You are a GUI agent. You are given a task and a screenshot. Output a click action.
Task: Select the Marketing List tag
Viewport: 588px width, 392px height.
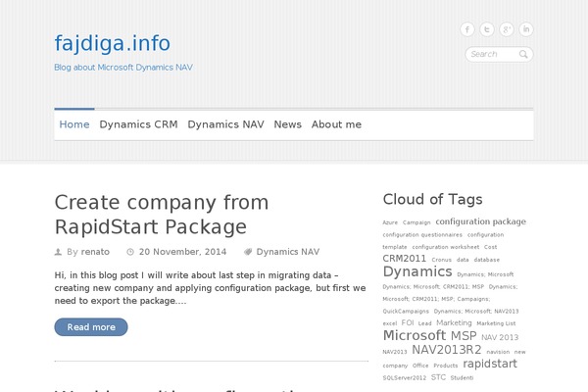[x=496, y=323]
